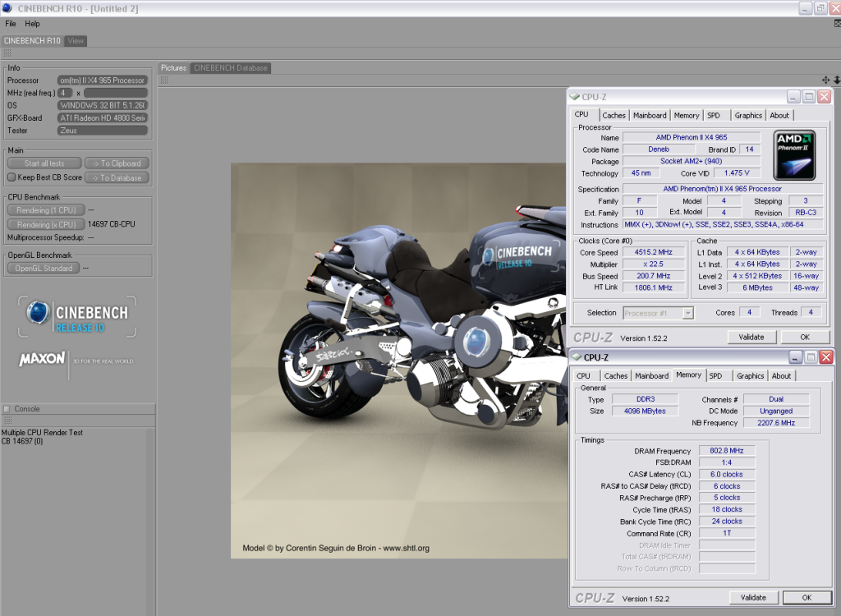Click the grip handle under the CINEBENCH R10 tab
Image resolution: width=841 pixels, height=616 pixels.
(7, 53)
